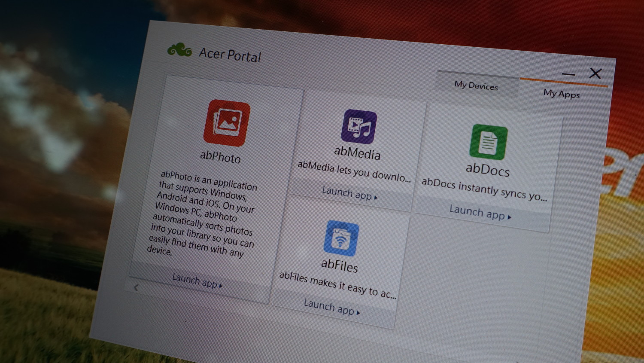Screen dimensions: 644x363
Task: Click the purple abMedia app icon
Action: point(359,127)
